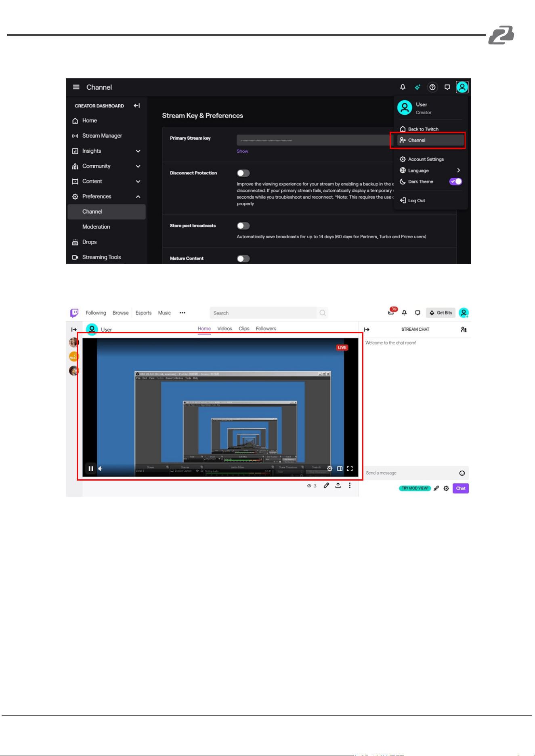Open the help question mark icon

click(432, 87)
